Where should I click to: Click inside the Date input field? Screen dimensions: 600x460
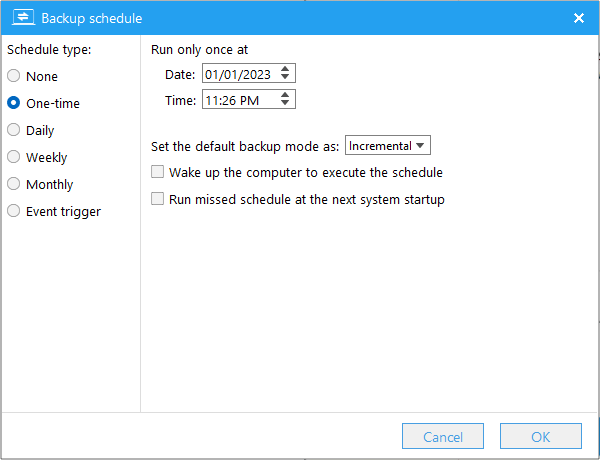tap(238, 73)
